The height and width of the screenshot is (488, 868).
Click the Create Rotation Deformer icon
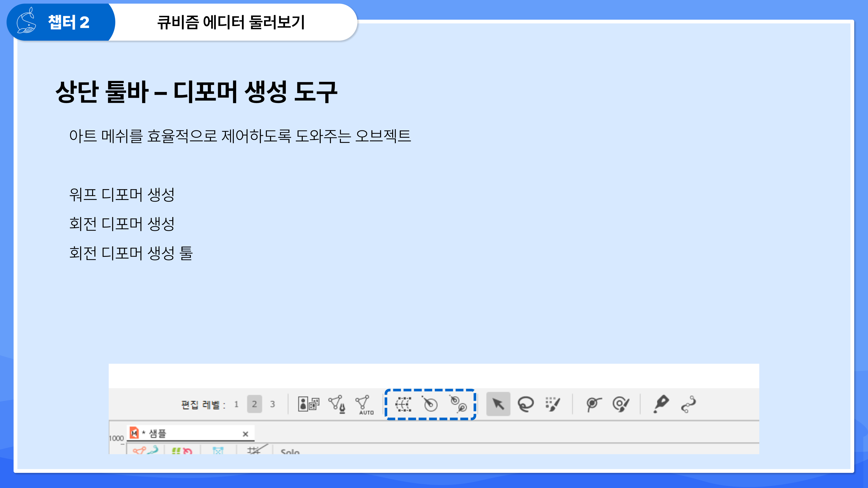pos(430,404)
